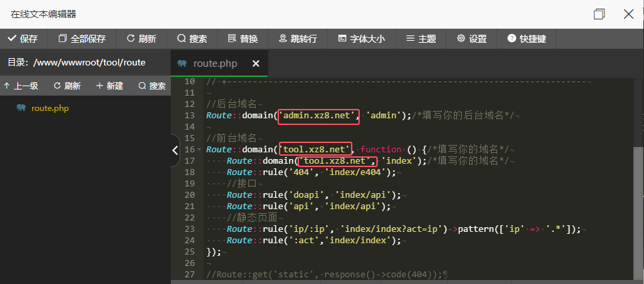Open the toolbar 搜索 search function
The image size is (644, 284).
(x=192, y=39)
